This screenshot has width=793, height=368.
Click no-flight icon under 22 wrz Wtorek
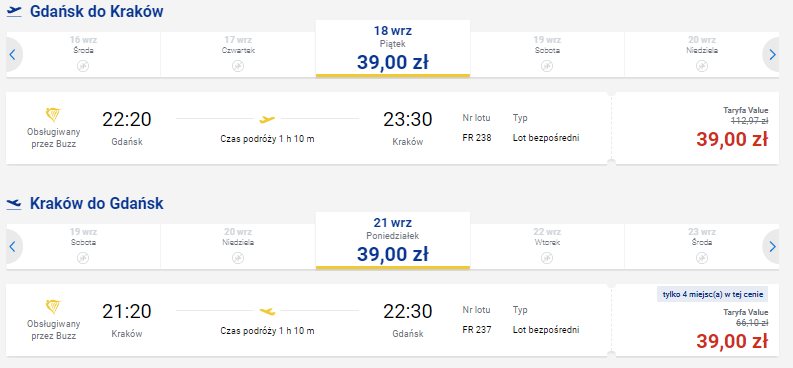[547, 258]
